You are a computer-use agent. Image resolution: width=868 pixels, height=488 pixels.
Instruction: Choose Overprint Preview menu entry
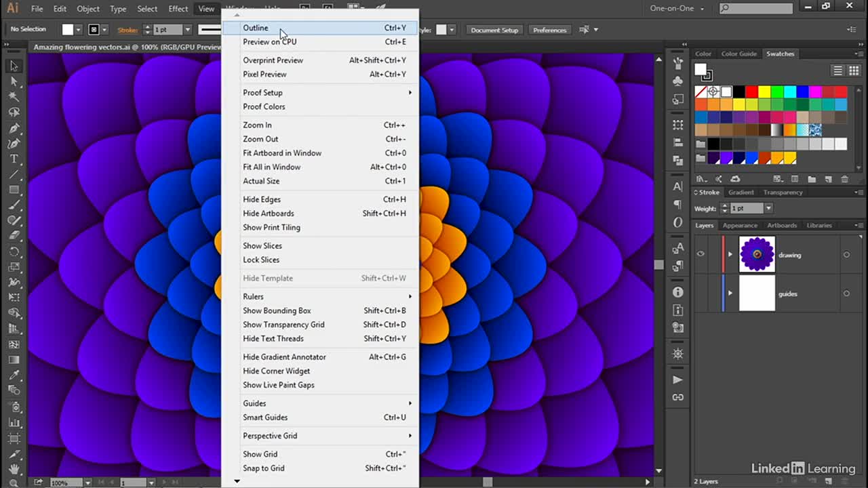click(320, 60)
